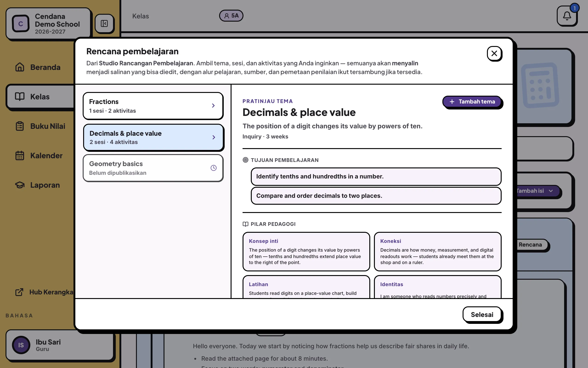The height and width of the screenshot is (368, 588).
Task: Click the Hub Kerangka external link icon
Action: point(19,292)
